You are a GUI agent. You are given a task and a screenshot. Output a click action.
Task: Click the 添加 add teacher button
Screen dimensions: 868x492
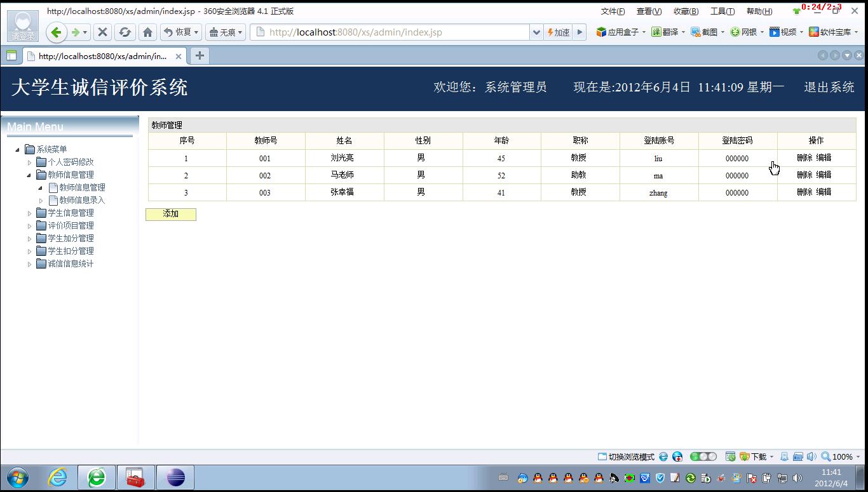(x=171, y=215)
